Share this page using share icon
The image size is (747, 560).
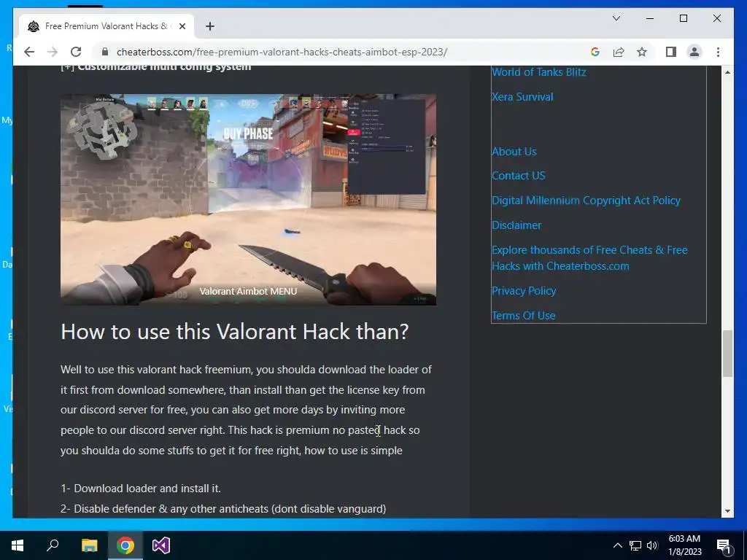[619, 52]
